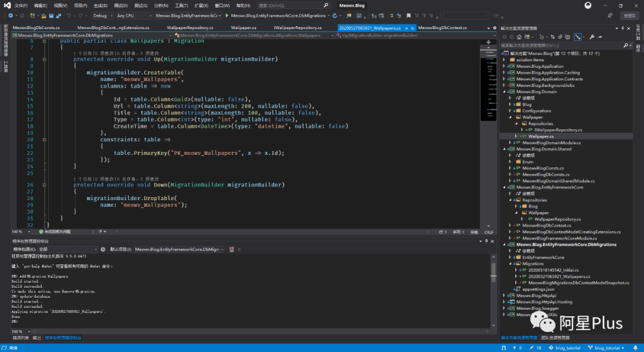Click the no-issues-found status indicator

click(55, 232)
